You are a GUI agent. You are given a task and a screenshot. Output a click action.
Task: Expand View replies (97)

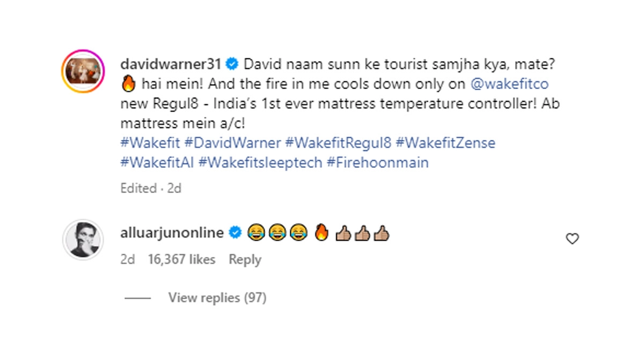point(217,297)
